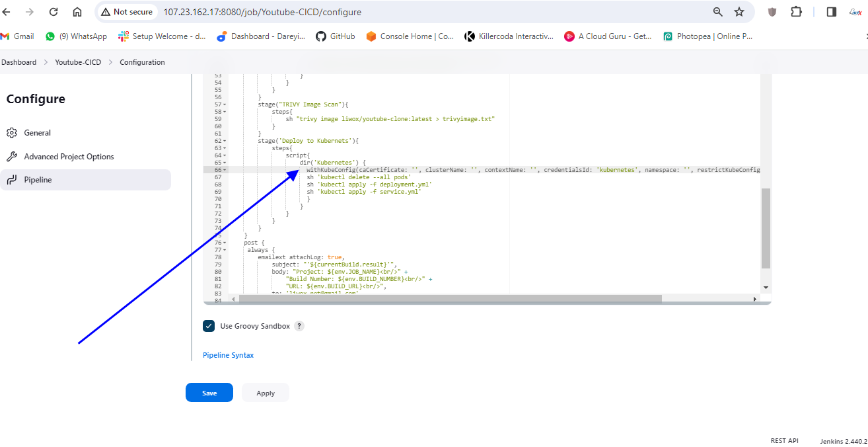
Task: Click the browser home icon
Action: (77, 12)
